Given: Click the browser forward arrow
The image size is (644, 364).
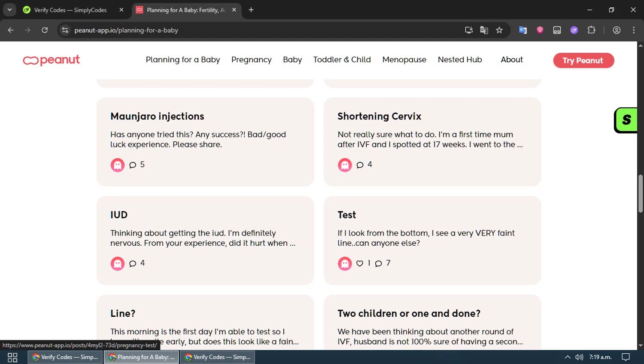Looking at the screenshot, I should pyautogui.click(x=27, y=30).
